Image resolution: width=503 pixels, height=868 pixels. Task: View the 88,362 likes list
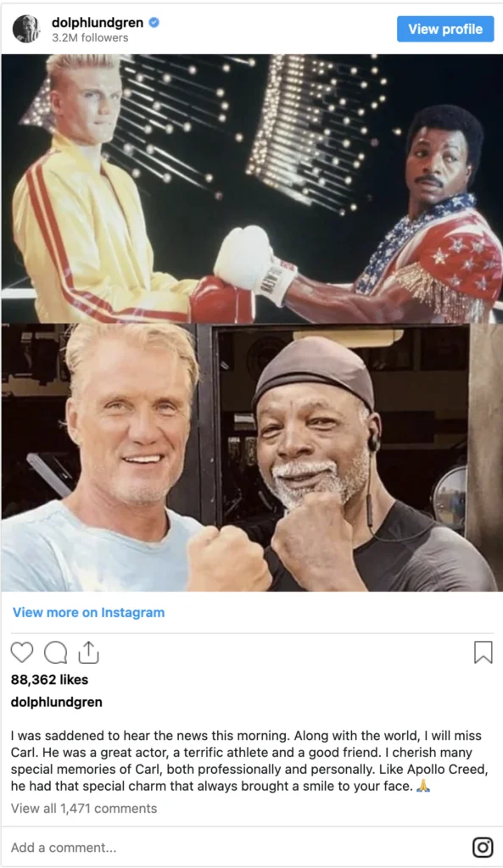tap(49, 679)
